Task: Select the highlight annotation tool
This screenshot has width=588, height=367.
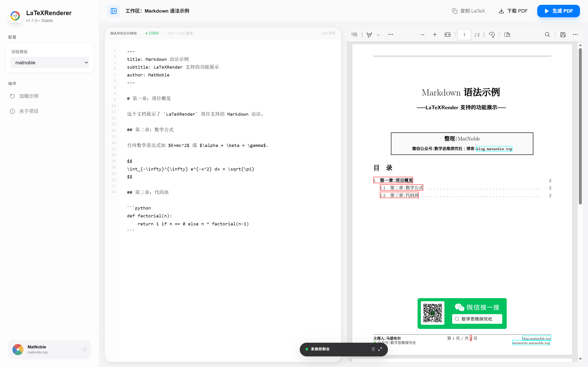Action: click(369, 34)
